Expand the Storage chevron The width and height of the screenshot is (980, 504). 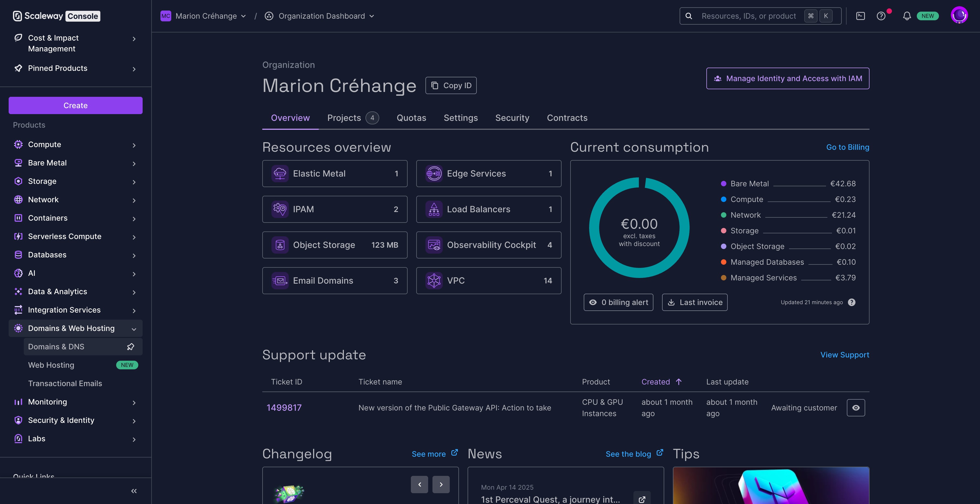pos(134,182)
